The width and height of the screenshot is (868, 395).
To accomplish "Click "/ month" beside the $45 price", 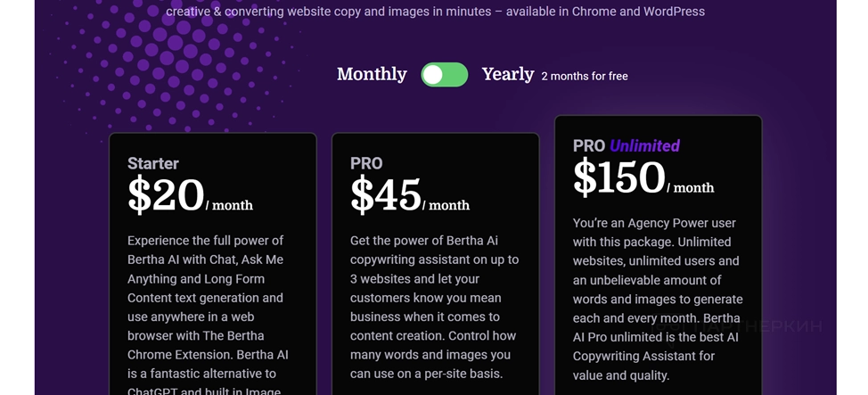I will click(x=446, y=205).
